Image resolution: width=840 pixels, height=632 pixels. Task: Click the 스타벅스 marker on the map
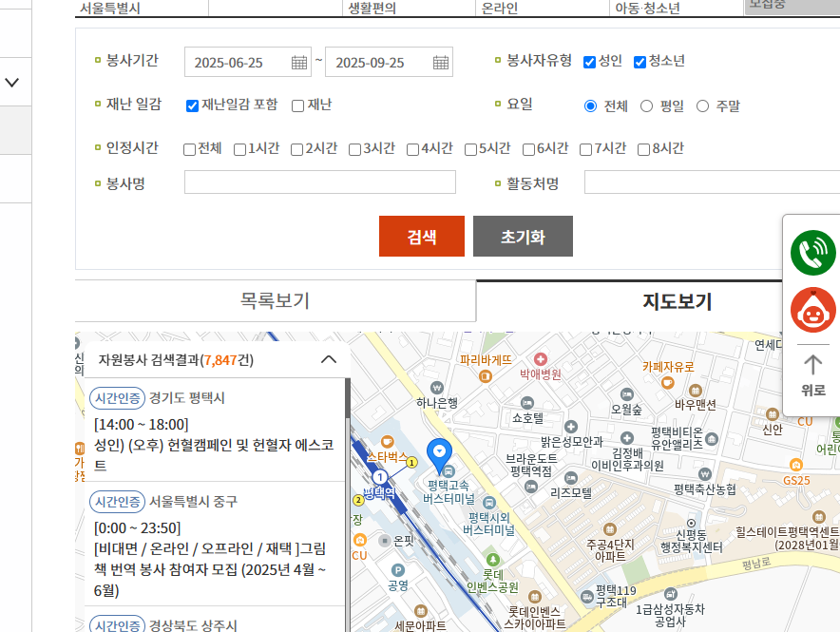pyautogui.click(x=388, y=442)
